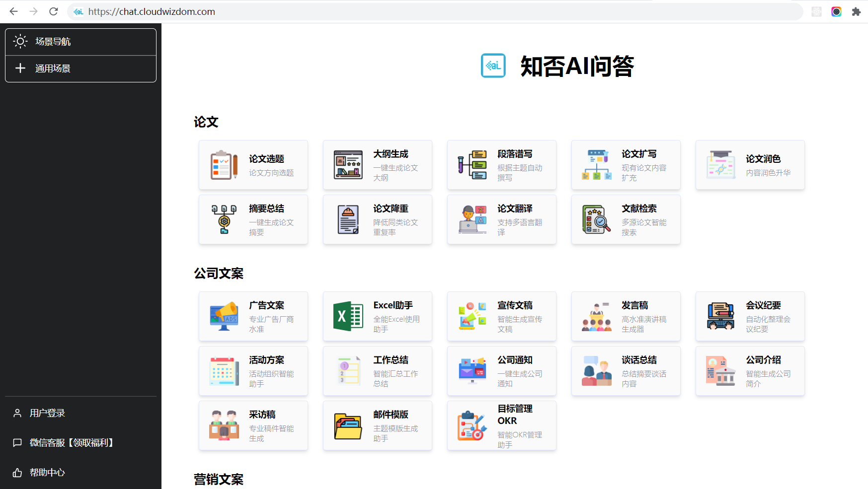Click the 公司文案 section heading

coord(219,274)
